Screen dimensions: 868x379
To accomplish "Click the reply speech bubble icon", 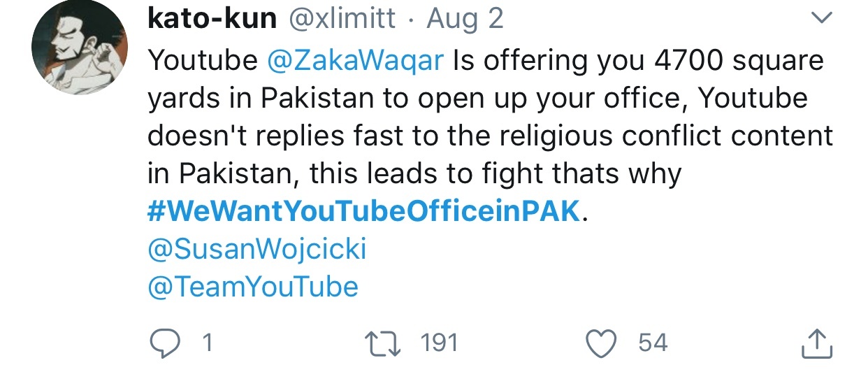I will (x=168, y=343).
